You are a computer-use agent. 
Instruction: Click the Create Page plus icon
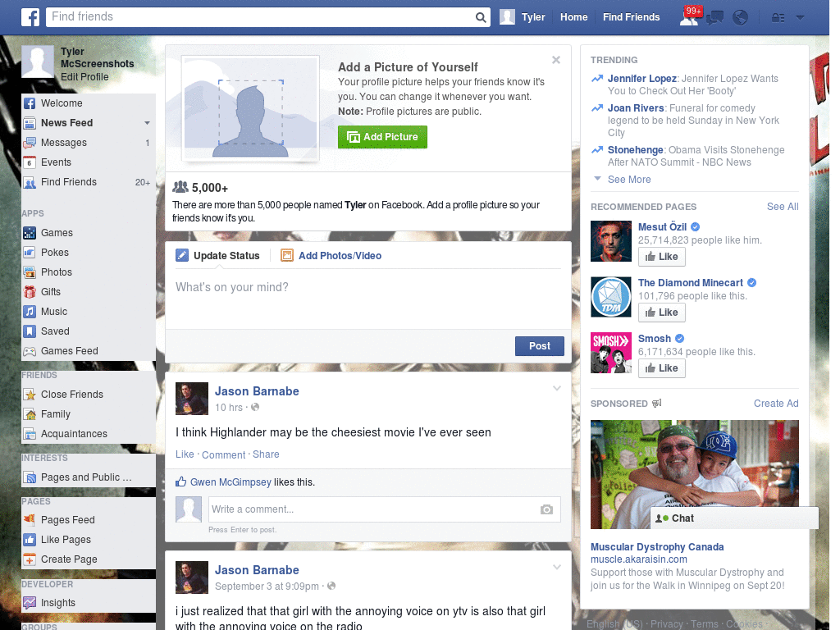click(30, 559)
